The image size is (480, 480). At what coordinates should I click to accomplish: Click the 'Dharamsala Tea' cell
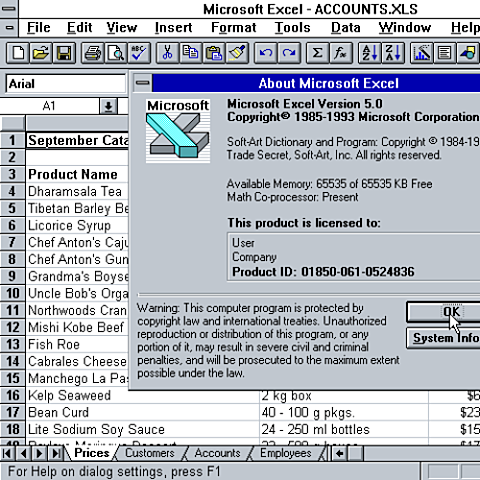[77, 191]
